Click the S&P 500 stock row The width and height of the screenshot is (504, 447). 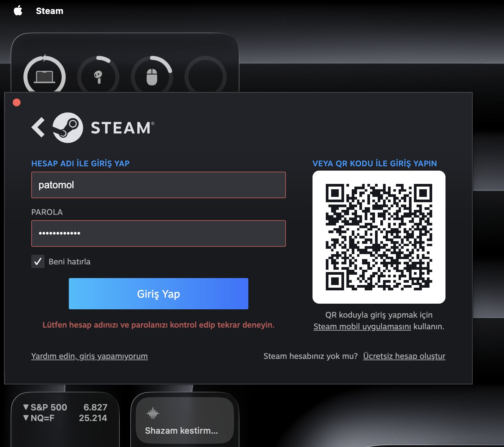[65, 407]
